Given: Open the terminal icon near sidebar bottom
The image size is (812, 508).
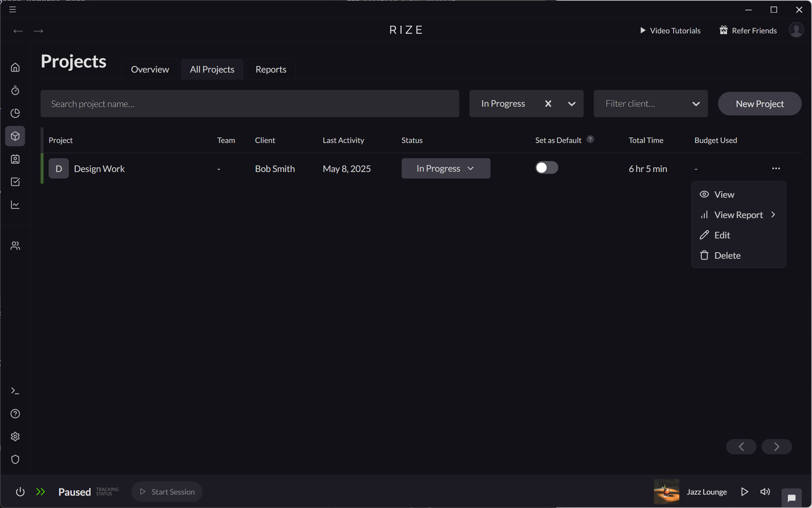Looking at the screenshot, I should point(15,390).
